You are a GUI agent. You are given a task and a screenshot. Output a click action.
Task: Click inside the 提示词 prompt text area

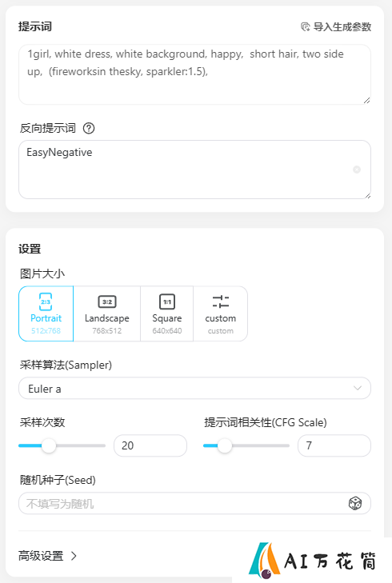pos(195,74)
